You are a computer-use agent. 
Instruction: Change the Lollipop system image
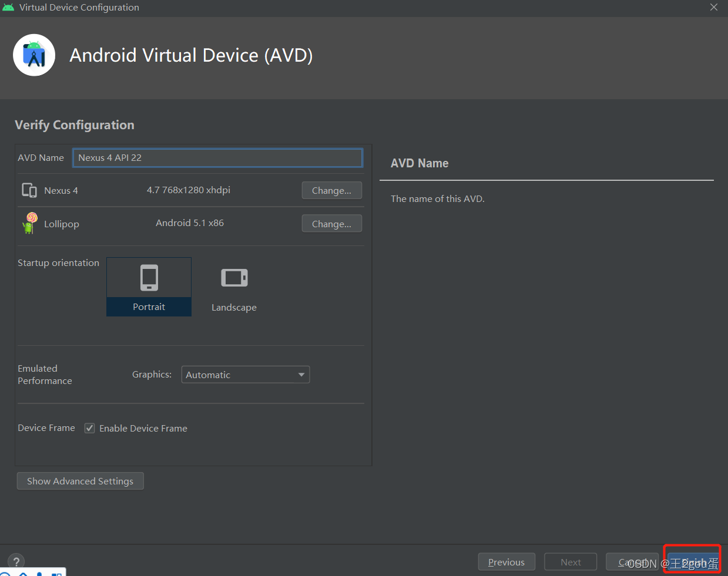332,224
